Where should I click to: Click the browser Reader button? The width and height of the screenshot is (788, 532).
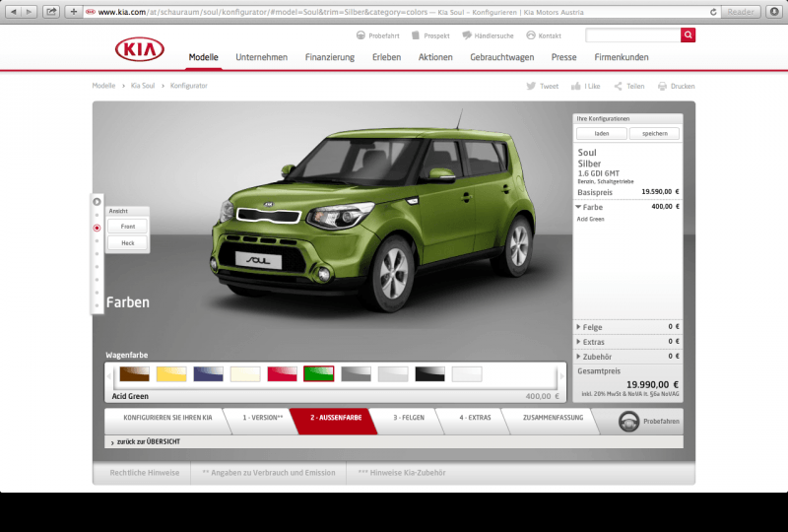(741, 12)
